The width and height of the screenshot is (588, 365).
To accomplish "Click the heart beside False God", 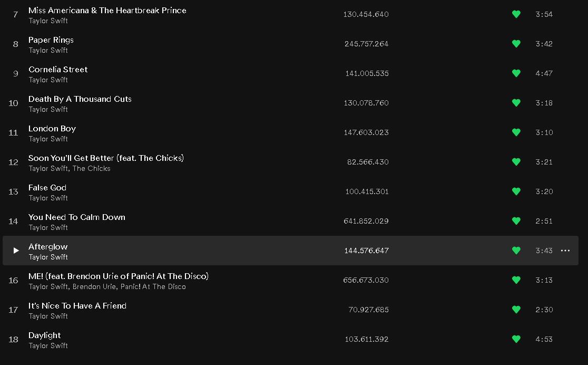I will coord(516,191).
